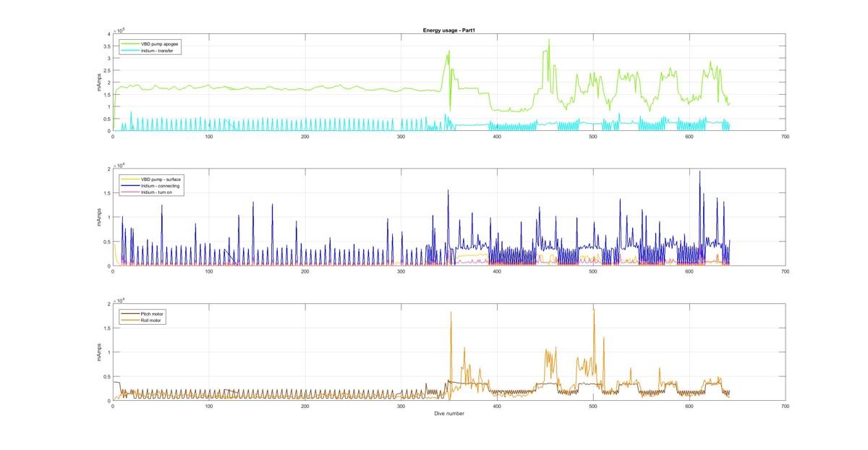Click the 'mAmps' y-axis label of the top plot
Screen dimensions: 868x450
click(x=99, y=82)
